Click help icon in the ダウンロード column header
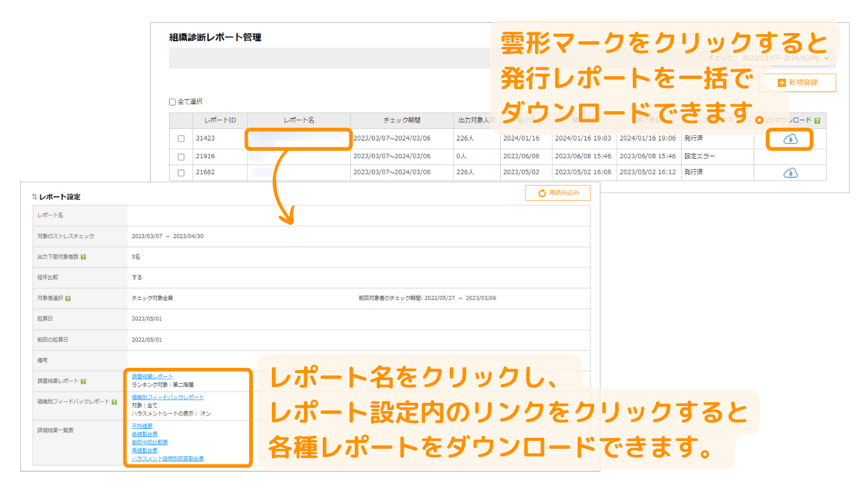Screen dimensions: 868x488 (x=817, y=120)
